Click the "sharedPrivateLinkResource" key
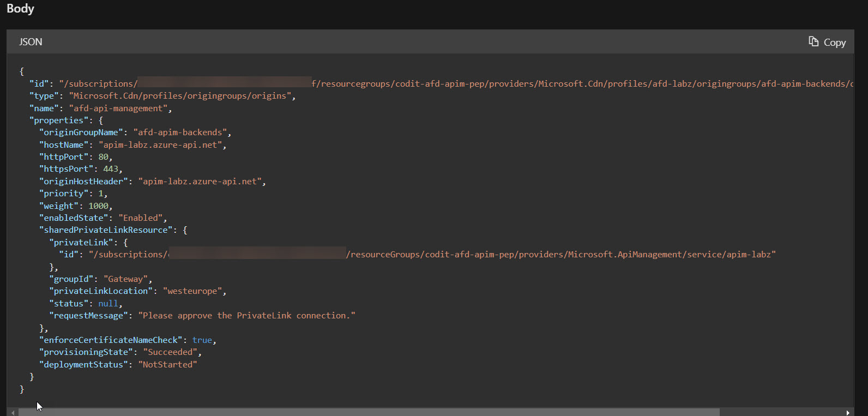868x416 pixels. [106, 230]
